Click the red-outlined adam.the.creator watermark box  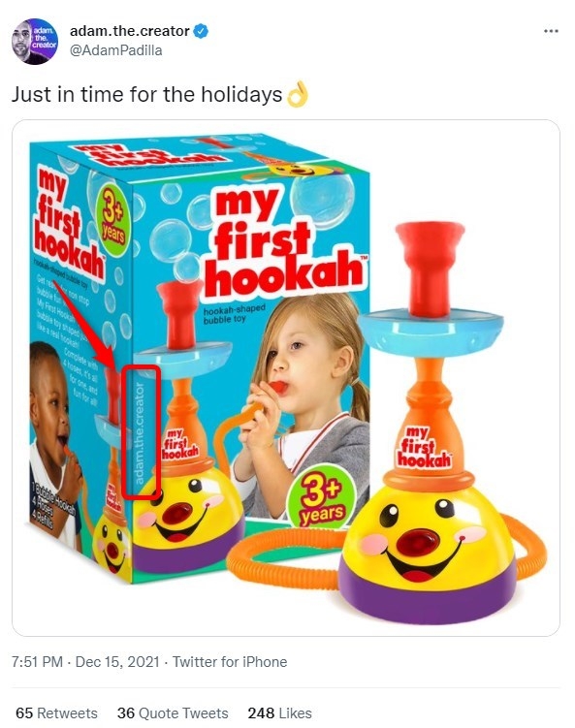[x=142, y=431]
